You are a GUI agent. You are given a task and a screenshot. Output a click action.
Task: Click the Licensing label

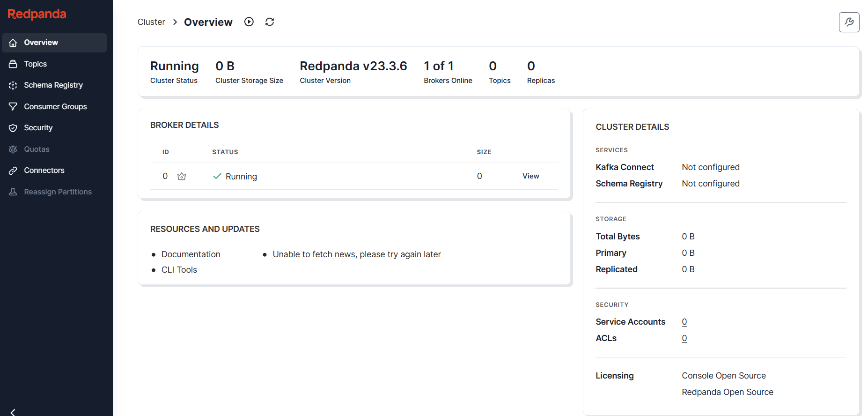point(615,376)
